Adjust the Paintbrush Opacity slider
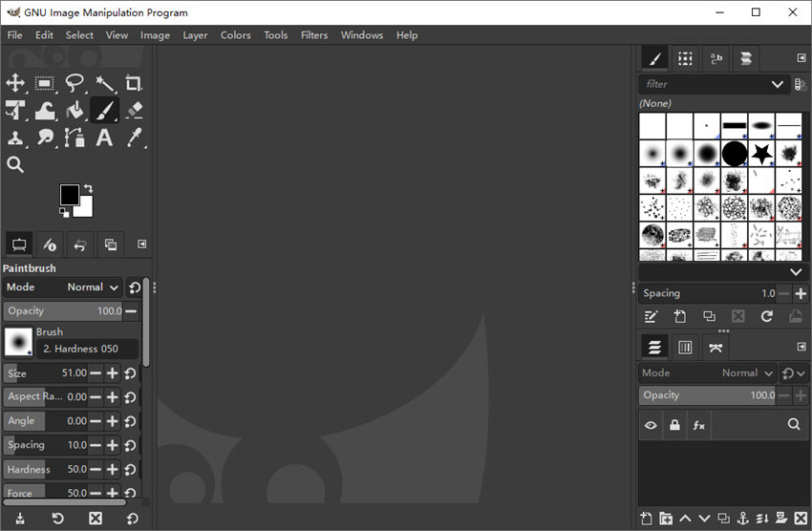Image resolution: width=812 pixels, height=531 pixels. pos(63,311)
